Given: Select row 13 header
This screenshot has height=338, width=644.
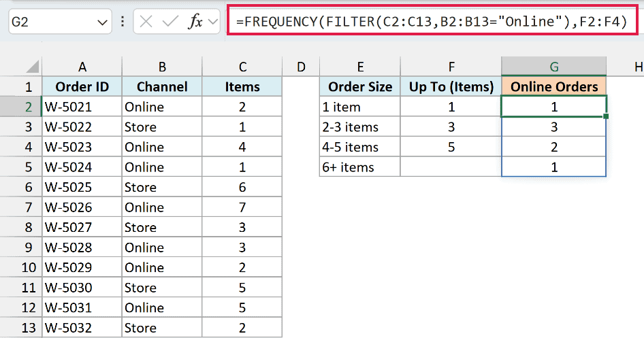Looking at the screenshot, I should click(x=21, y=328).
